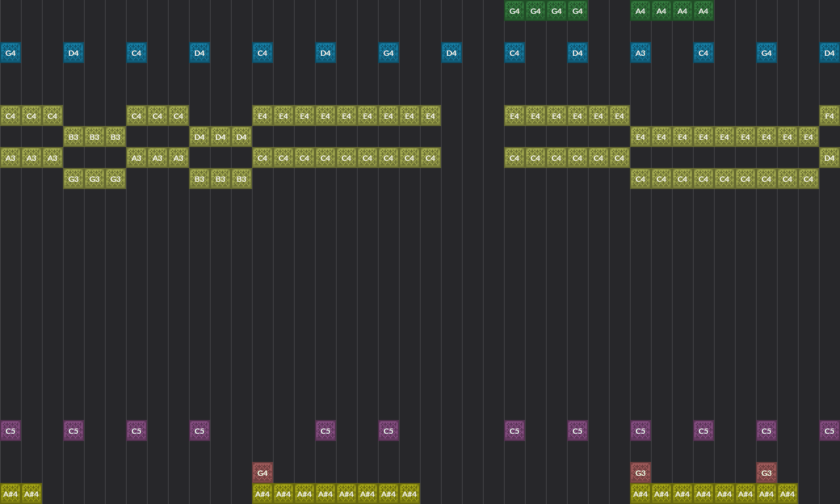Click the leftmost olive A3 note
The width and height of the screenshot is (840, 504).
coord(10,157)
